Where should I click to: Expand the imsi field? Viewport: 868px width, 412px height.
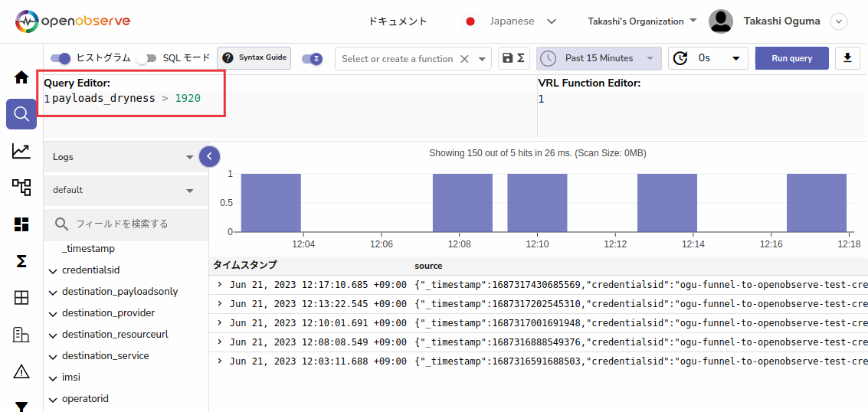pyautogui.click(x=53, y=378)
